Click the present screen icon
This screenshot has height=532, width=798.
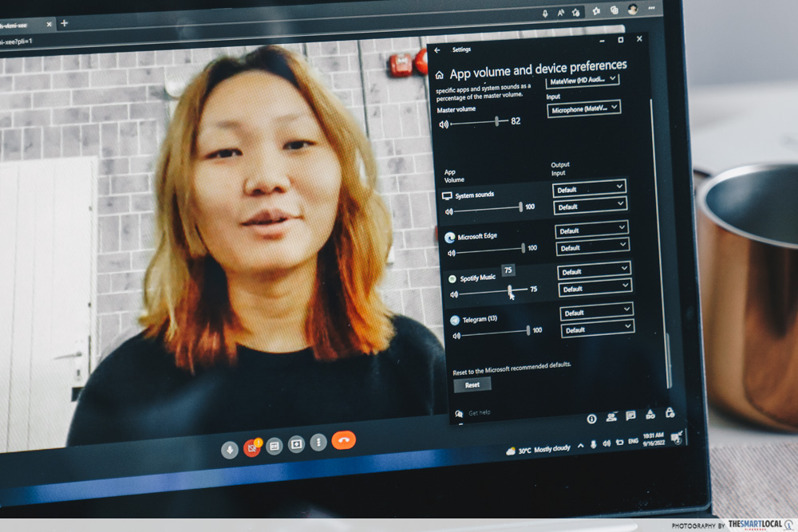click(x=296, y=444)
